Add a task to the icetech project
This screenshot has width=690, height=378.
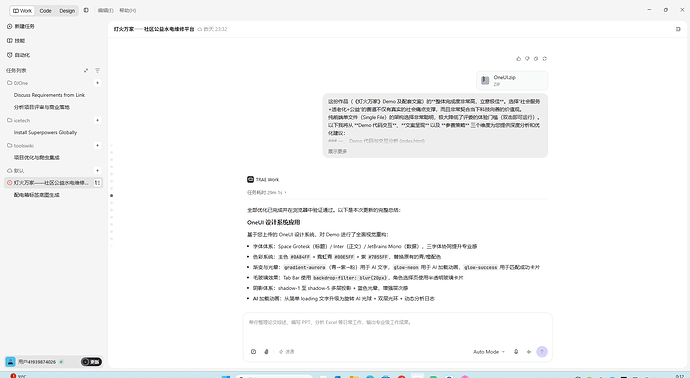point(98,120)
